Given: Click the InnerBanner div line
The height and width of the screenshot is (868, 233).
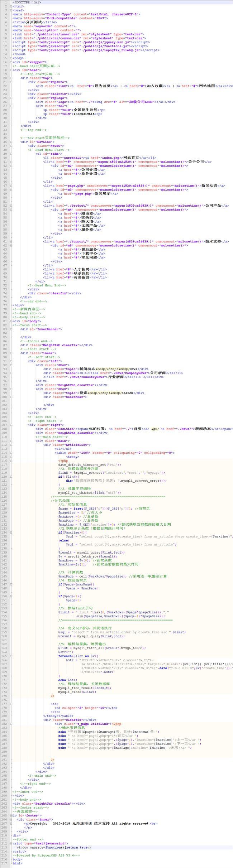Looking at the screenshot, I should pos(41,329).
